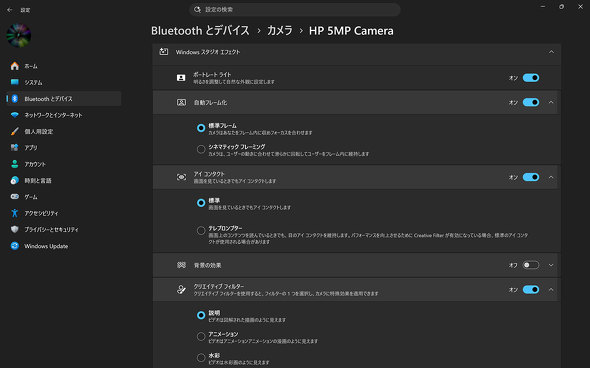590x368 pixels.
Task: Select シネマティック フレーミング radio button
Action: [201, 149]
